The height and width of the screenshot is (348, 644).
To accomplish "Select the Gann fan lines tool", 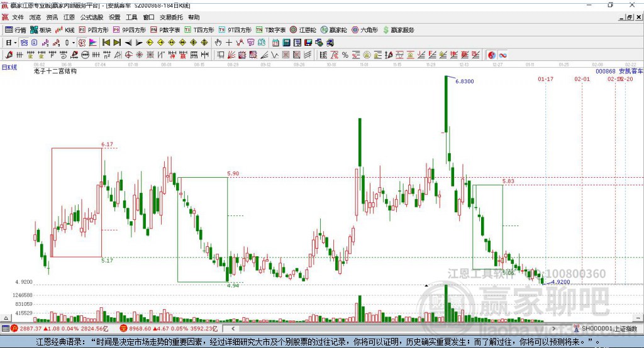I will [x=231, y=55].
